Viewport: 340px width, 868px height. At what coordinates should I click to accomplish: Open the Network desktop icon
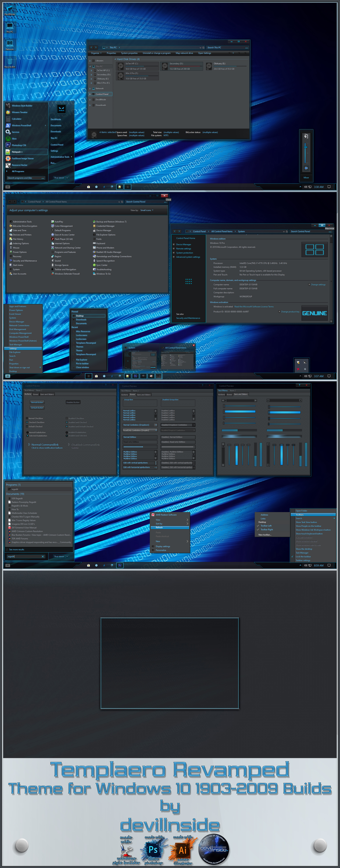click(9, 44)
